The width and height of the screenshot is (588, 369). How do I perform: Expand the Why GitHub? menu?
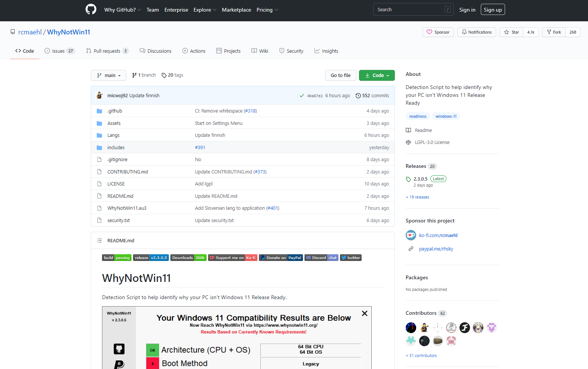pyautogui.click(x=123, y=10)
